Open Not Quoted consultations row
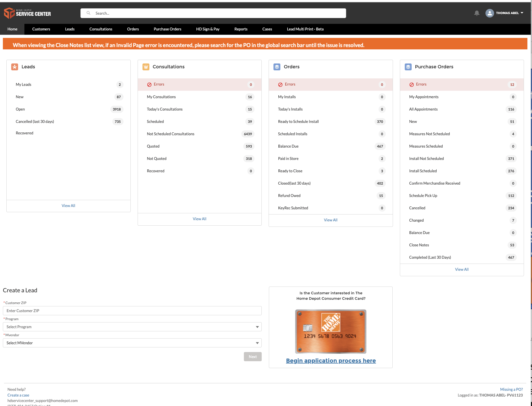The image size is (532, 406). (200, 158)
